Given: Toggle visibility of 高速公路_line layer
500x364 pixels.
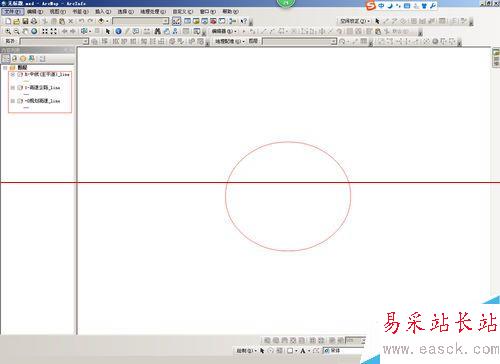Looking at the screenshot, I should pos(20,88).
